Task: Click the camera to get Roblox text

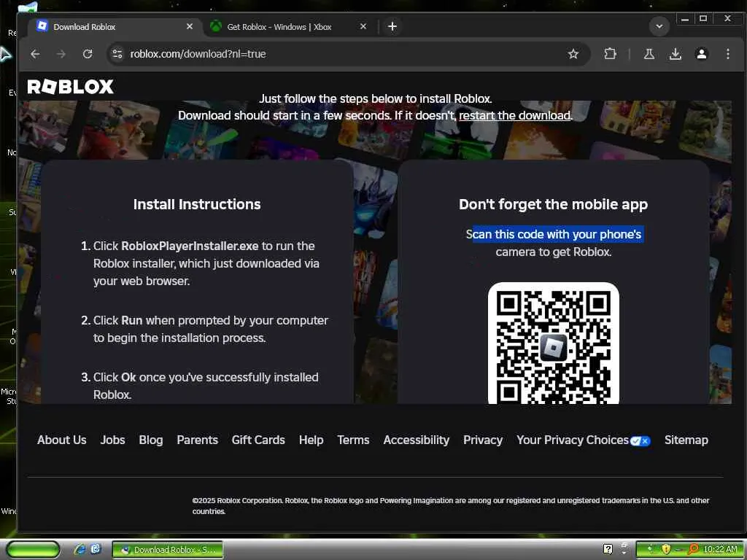Action: coord(553,252)
